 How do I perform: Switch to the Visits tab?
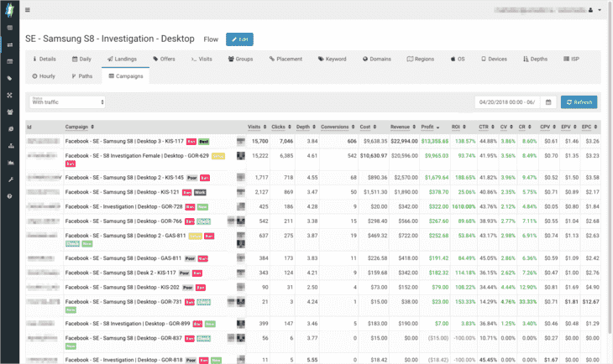(202, 59)
